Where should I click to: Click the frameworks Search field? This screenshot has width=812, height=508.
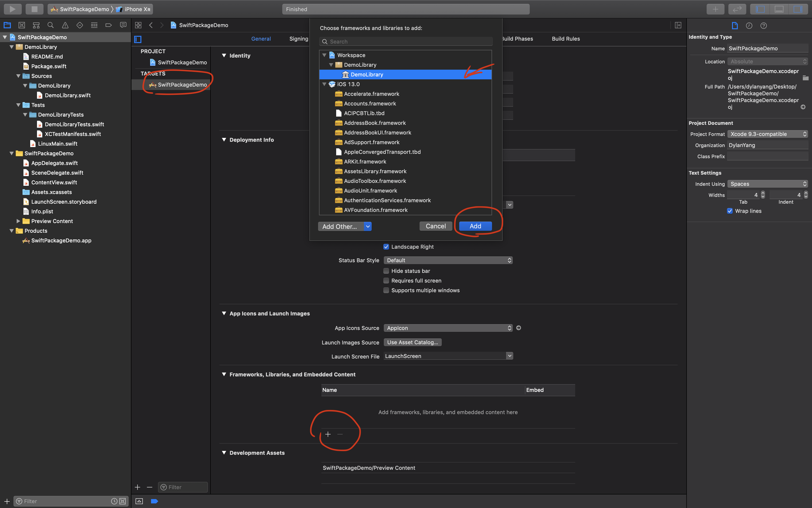click(x=406, y=42)
